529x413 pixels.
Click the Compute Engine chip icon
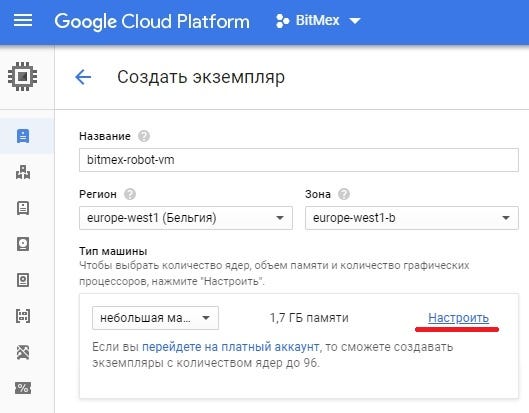23,76
